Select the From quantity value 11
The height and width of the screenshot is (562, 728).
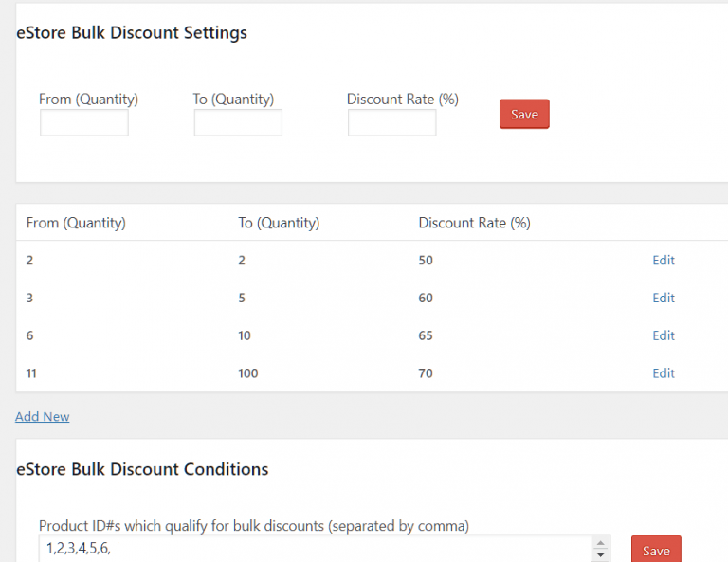tap(31, 373)
